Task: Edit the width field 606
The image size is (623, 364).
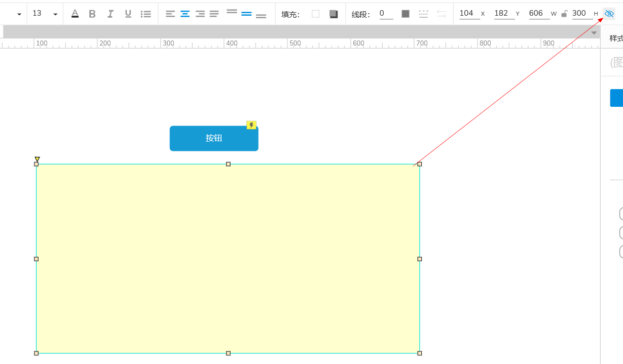Action: [539, 14]
